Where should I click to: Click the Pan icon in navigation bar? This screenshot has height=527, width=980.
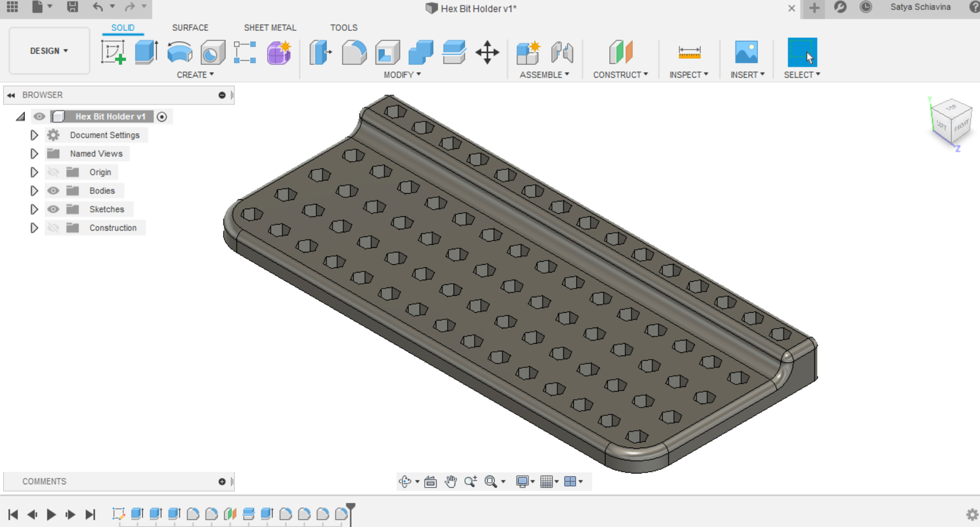[451, 481]
